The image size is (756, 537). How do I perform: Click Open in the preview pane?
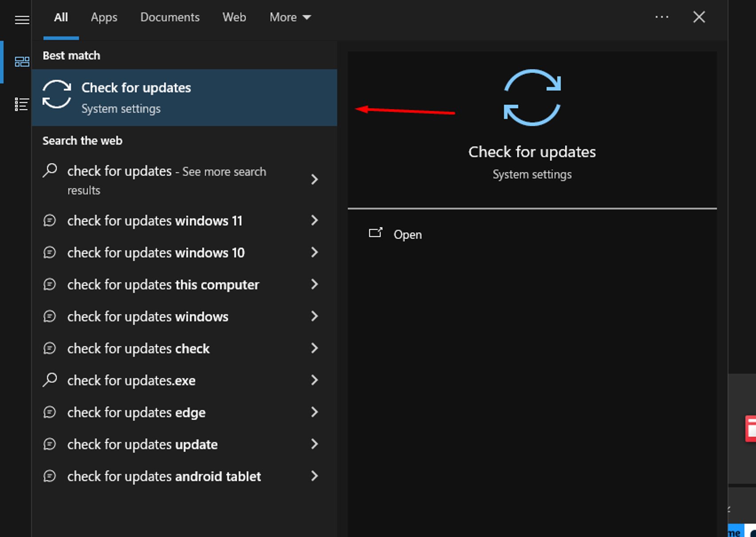click(407, 234)
